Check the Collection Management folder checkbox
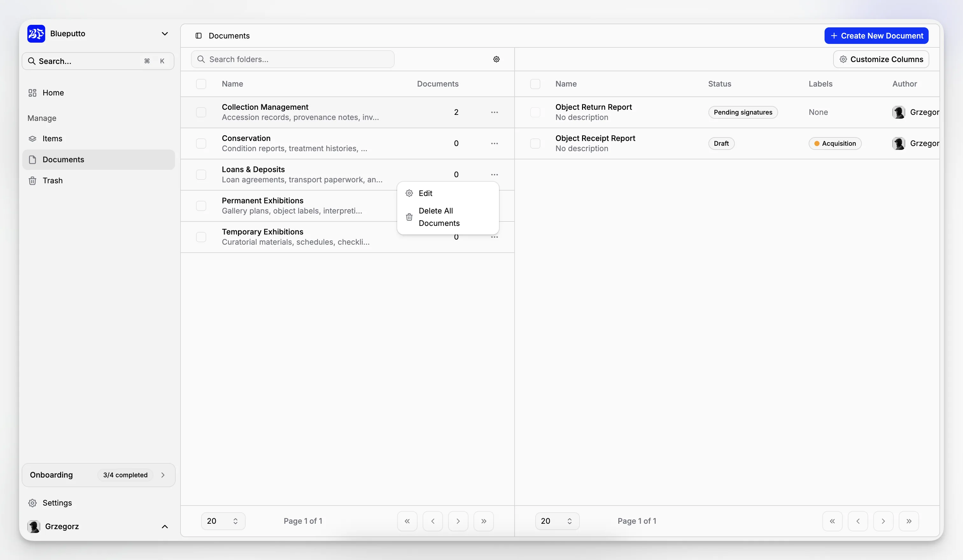 (x=201, y=112)
